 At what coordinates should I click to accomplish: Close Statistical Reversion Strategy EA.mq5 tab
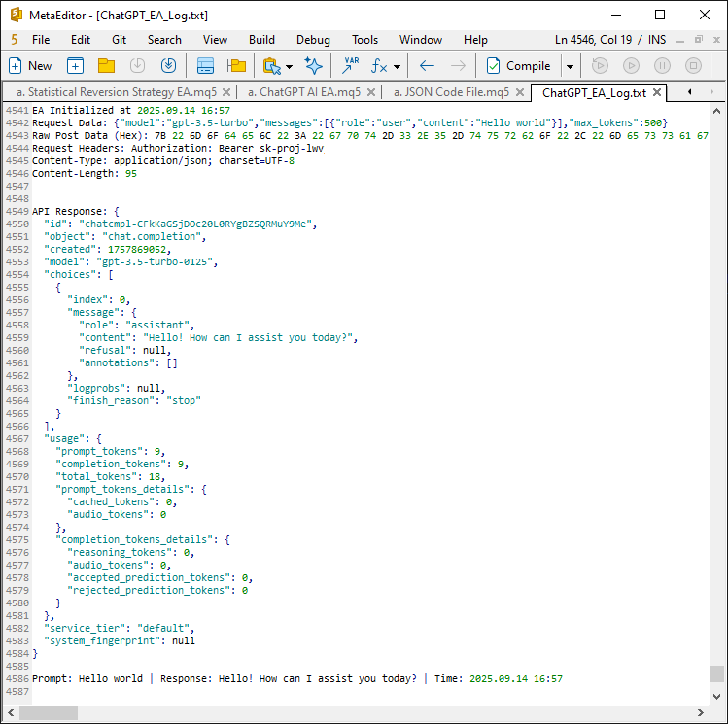(226, 92)
